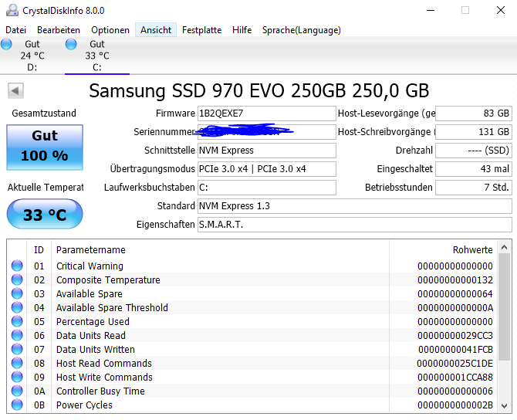
Task: Click the Betriebsstunden value 7 Std.
Action: point(474,187)
